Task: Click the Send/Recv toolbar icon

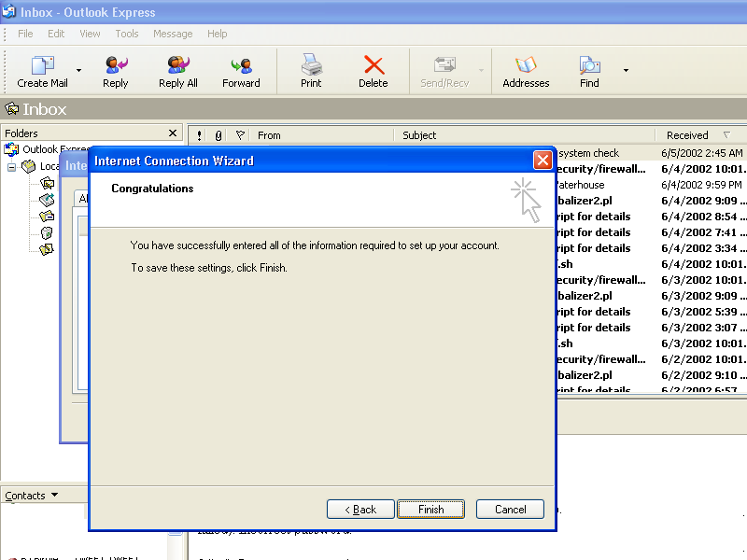Action: [x=444, y=65]
